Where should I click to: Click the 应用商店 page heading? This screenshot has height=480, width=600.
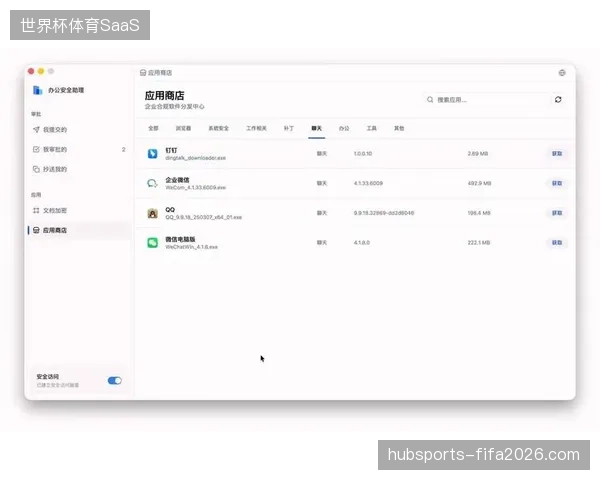tap(165, 95)
